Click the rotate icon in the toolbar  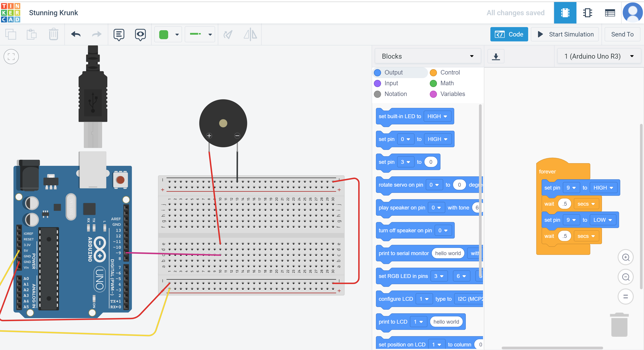click(228, 34)
